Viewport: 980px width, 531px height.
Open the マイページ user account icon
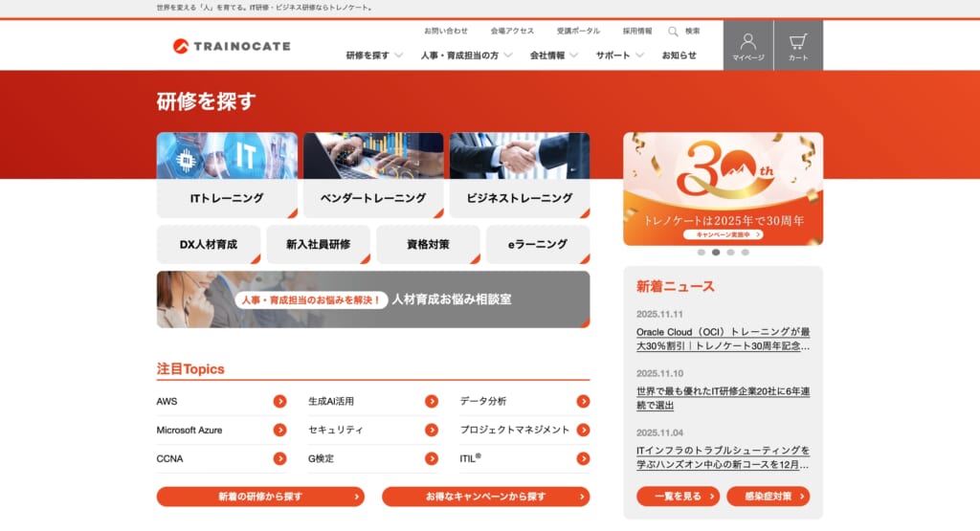[748, 46]
